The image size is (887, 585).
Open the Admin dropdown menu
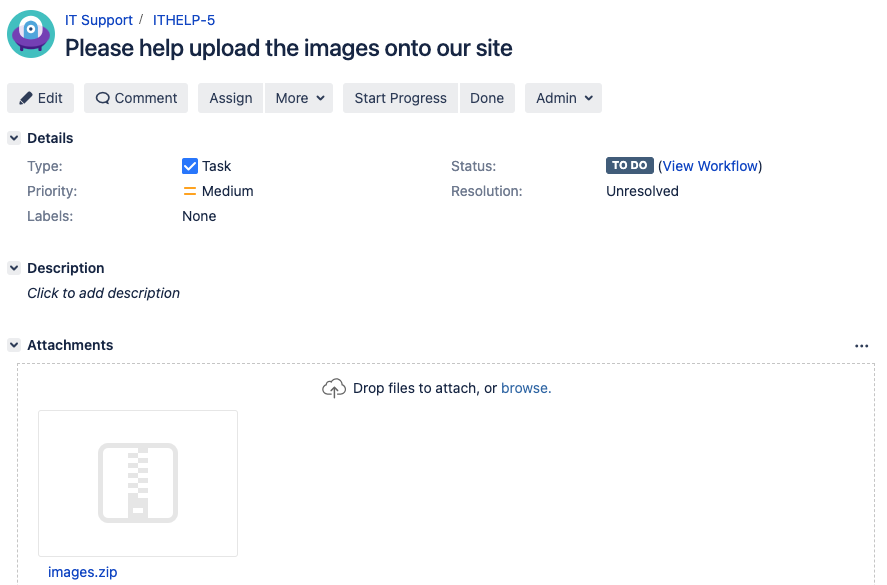[563, 98]
